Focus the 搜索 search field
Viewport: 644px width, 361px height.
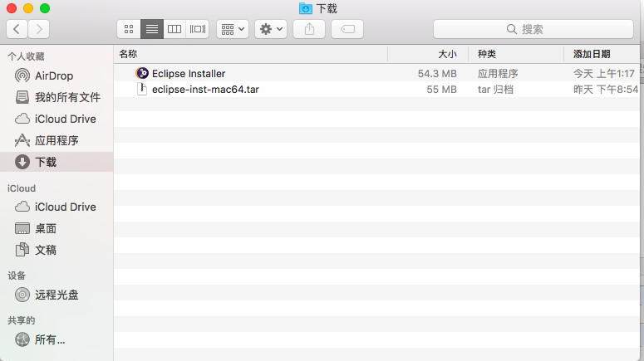click(x=533, y=29)
